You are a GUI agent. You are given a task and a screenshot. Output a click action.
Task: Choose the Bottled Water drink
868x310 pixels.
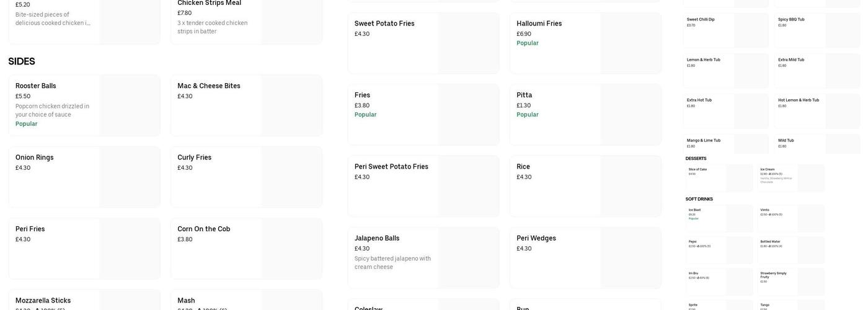(791, 250)
